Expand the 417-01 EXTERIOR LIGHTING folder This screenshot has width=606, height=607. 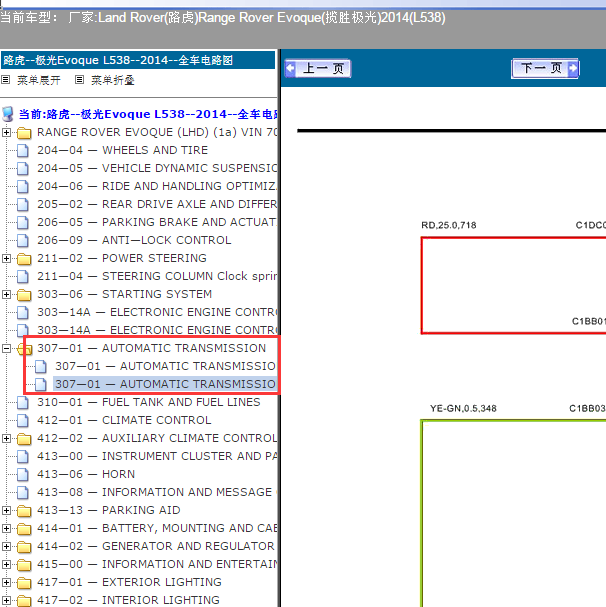coord(6,582)
